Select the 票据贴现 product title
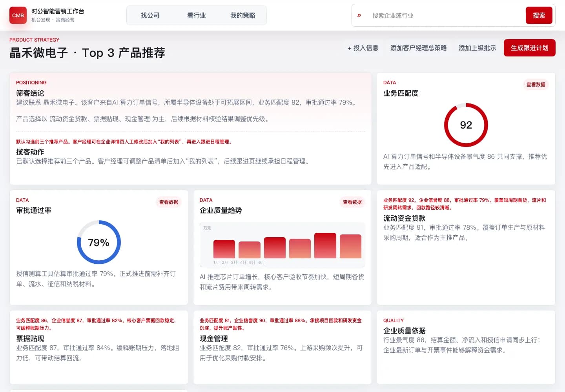Image resolution: width=565 pixels, height=392 pixels. click(30, 338)
